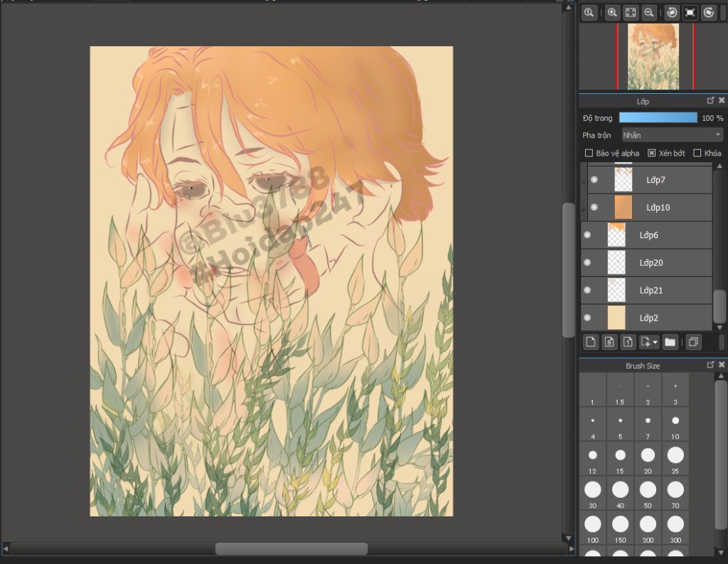Pick the 70 brush size preset

point(675,494)
